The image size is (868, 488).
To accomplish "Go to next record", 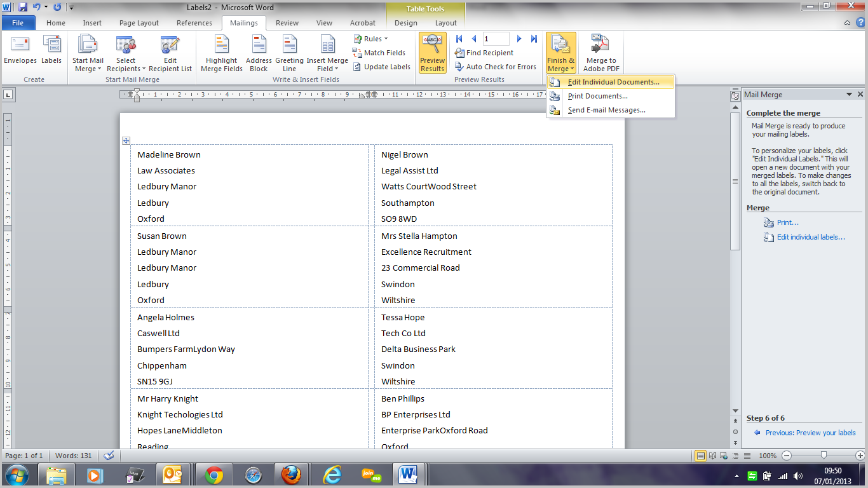I will pos(519,39).
